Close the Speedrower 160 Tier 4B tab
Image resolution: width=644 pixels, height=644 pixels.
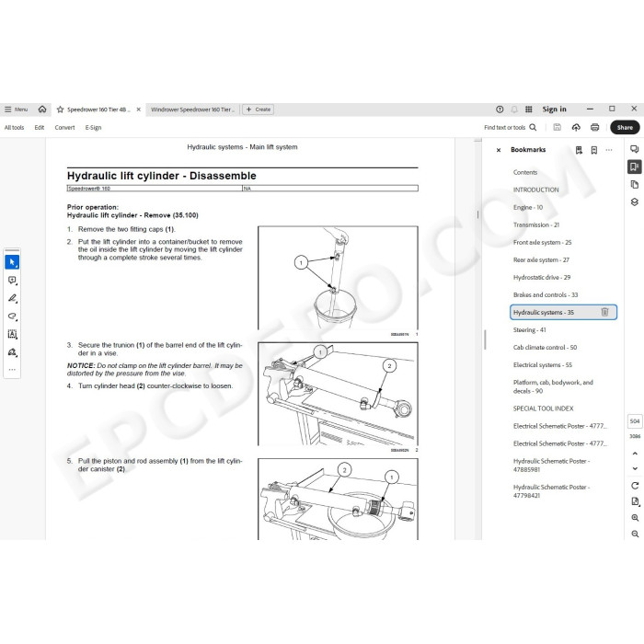pos(139,109)
